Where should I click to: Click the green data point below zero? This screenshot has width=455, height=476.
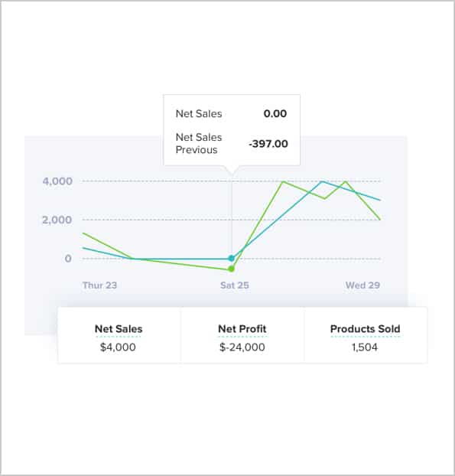coord(232,269)
